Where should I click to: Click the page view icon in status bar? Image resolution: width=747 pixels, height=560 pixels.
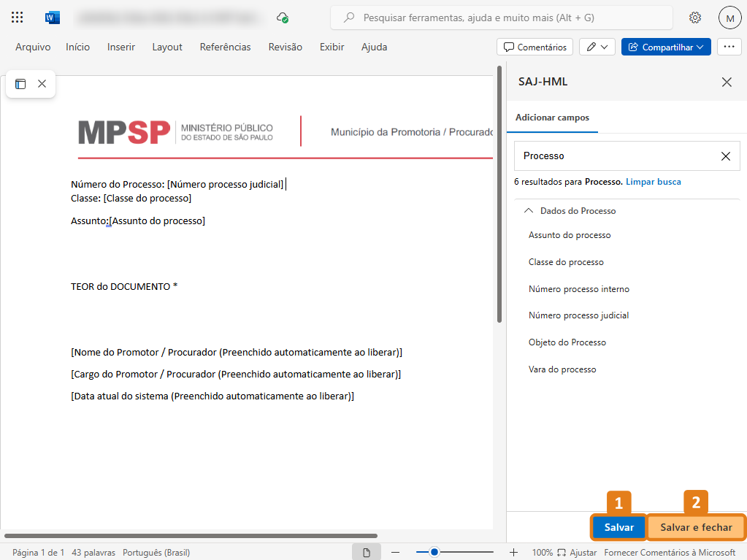click(x=367, y=553)
